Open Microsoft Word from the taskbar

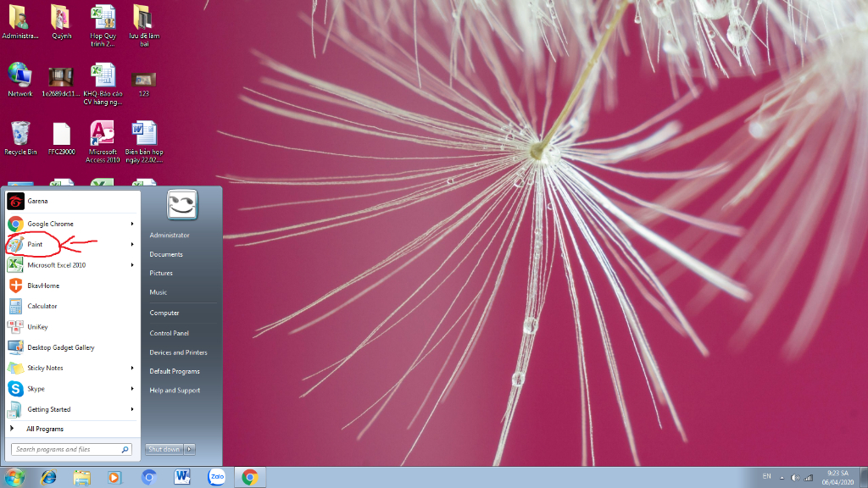point(182,477)
